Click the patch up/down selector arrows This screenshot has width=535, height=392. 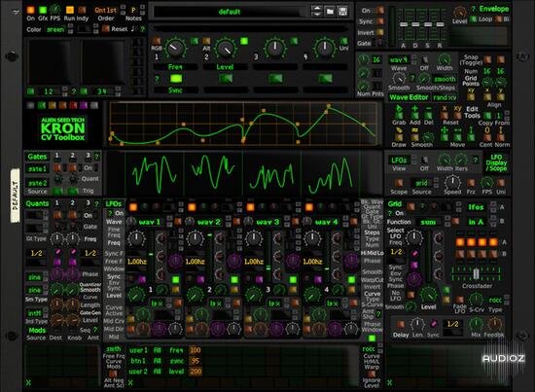pos(317,12)
